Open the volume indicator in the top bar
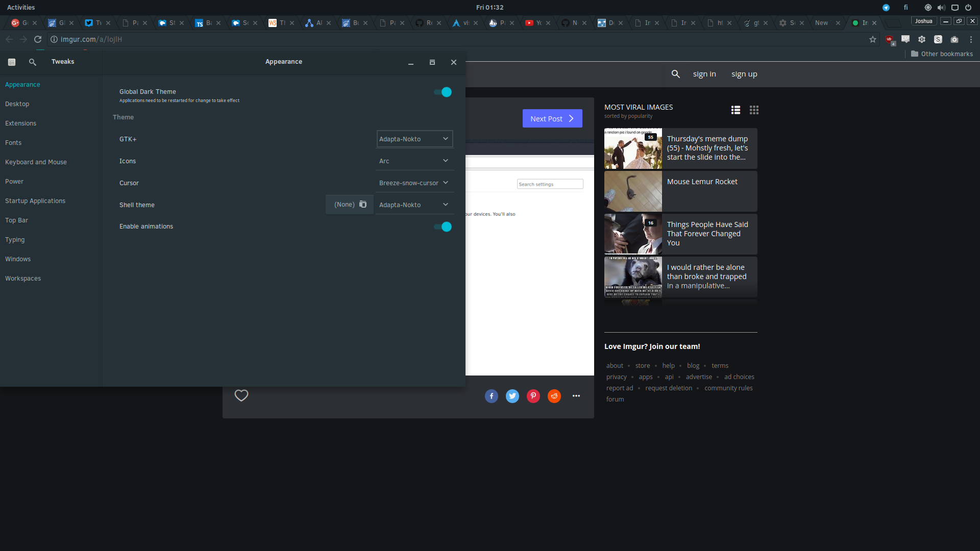 pos(941,8)
